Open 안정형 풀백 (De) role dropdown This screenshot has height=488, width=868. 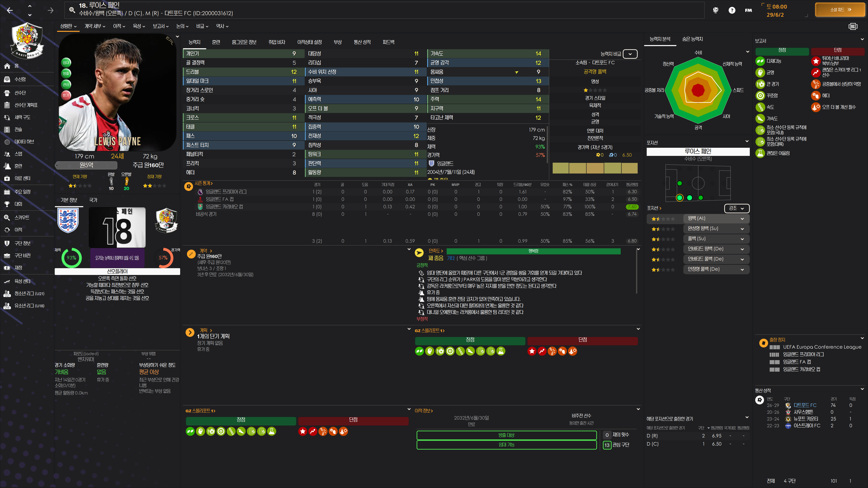click(x=716, y=269)
